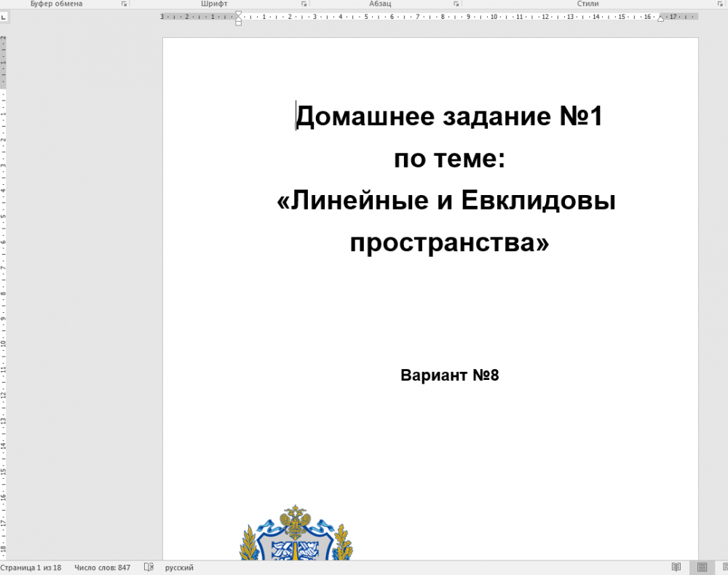Select the coat of arms emblem image
The image size is (728, 575).
[296, 535]
